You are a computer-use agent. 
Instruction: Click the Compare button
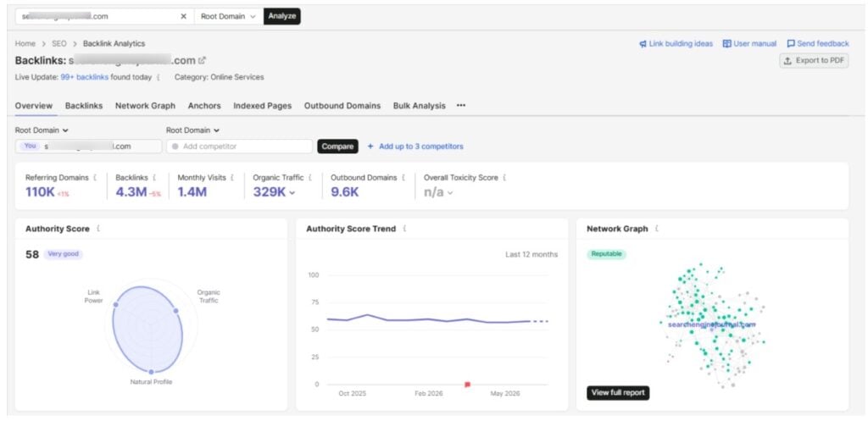click(337, 147)
